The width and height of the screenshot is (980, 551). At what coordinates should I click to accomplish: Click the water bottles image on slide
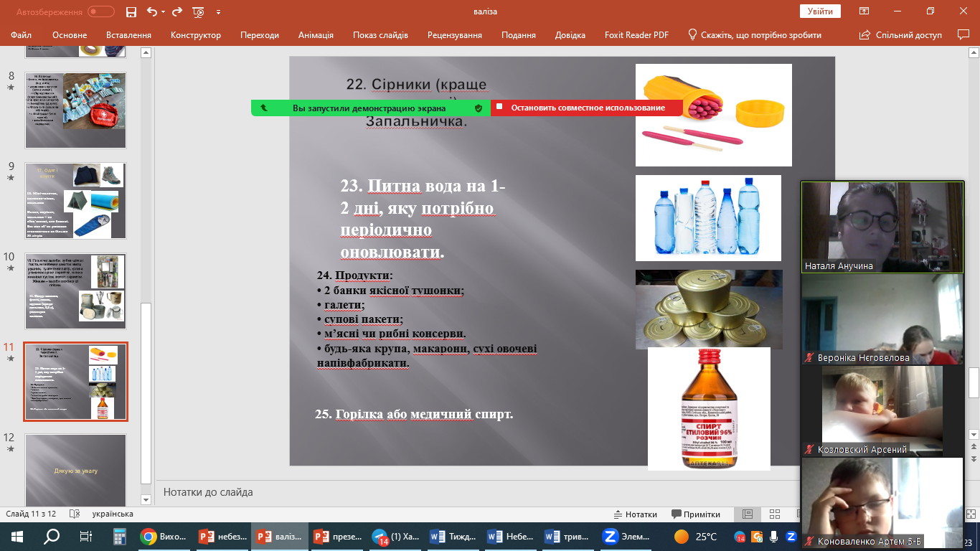tap(708, 218)
